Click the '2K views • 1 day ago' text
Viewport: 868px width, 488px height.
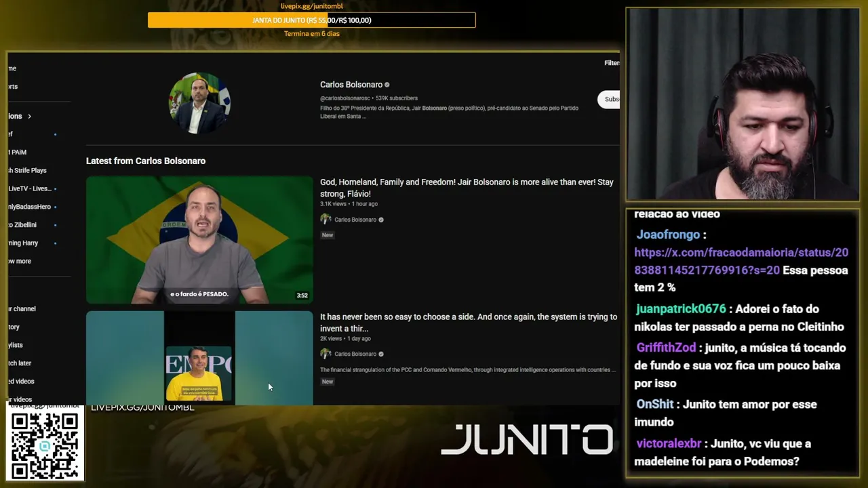coord(346,338)
